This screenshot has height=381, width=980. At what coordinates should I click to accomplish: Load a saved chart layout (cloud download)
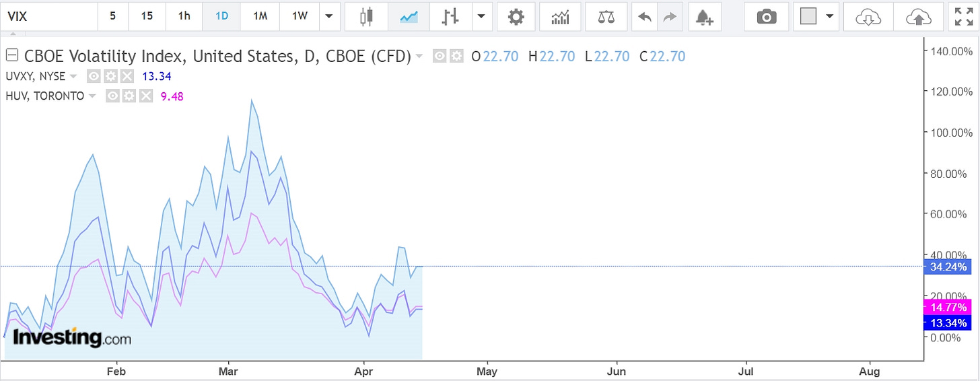(869, 16)
